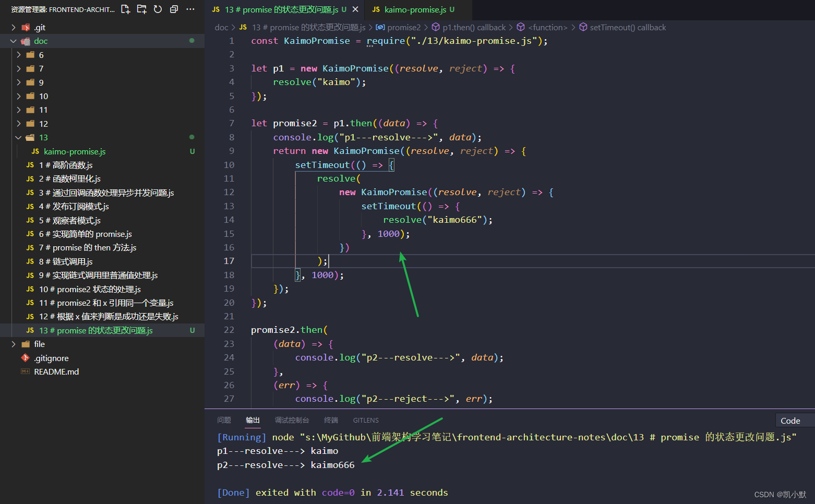This screenshot has height=504, width=815.
Task: Click the New Folder icon in explorer header
Action: [x=141, y=9]
